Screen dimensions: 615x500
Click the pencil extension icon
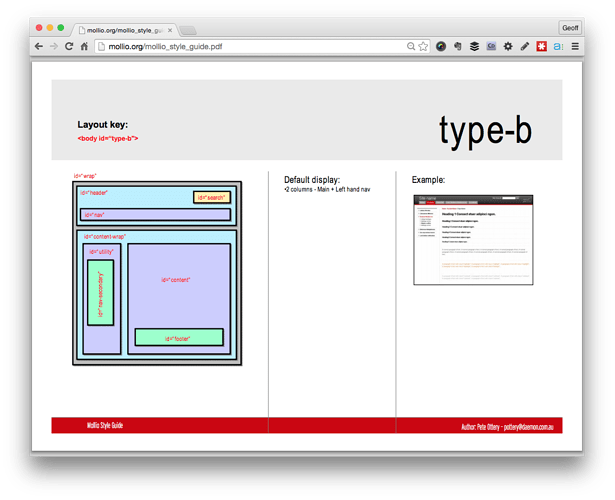pos(525,46)
